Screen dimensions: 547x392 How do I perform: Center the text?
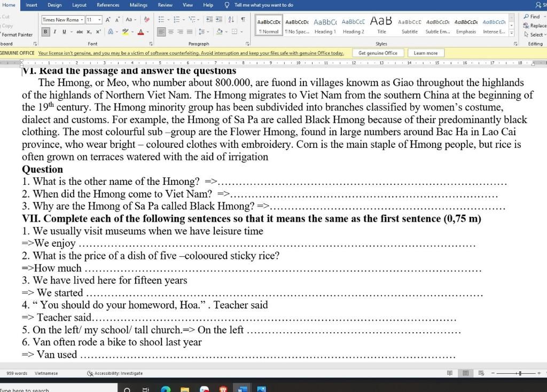(x=171, y=32)
